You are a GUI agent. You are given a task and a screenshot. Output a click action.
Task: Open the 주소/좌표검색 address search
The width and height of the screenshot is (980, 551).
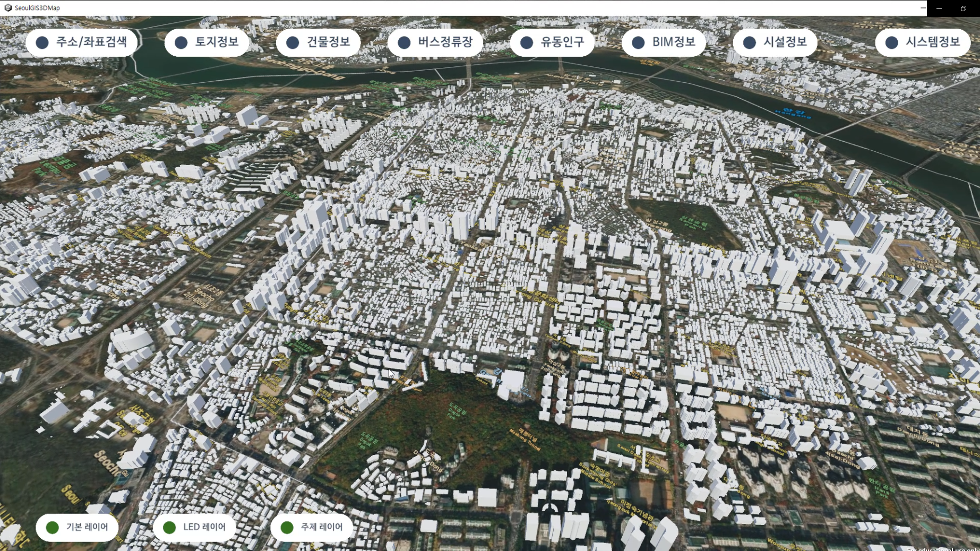pos(81,42)
